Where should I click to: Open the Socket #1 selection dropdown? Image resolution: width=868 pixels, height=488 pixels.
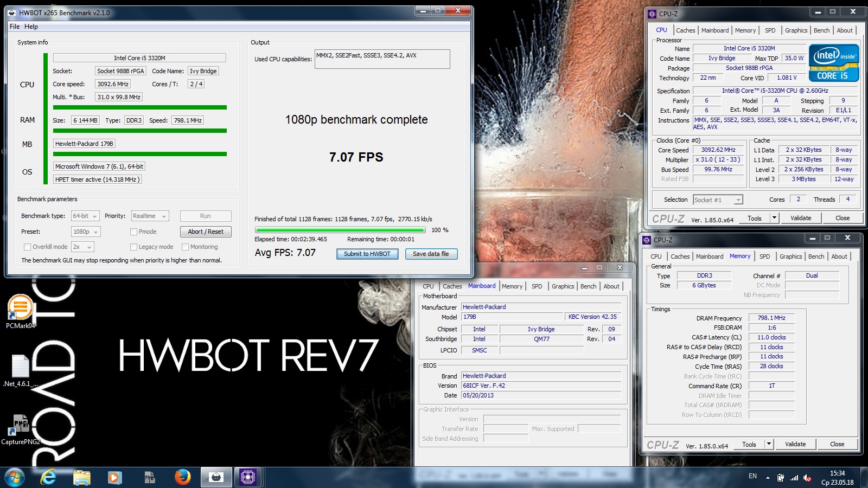pos(718,200)
